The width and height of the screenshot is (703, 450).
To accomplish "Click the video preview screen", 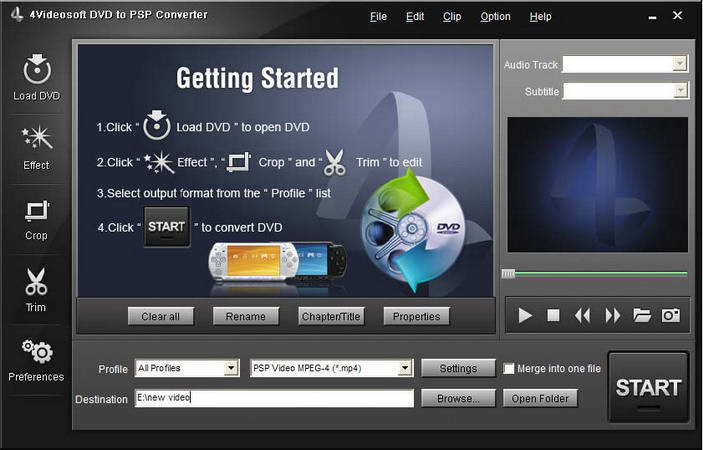I will point(597,184).
